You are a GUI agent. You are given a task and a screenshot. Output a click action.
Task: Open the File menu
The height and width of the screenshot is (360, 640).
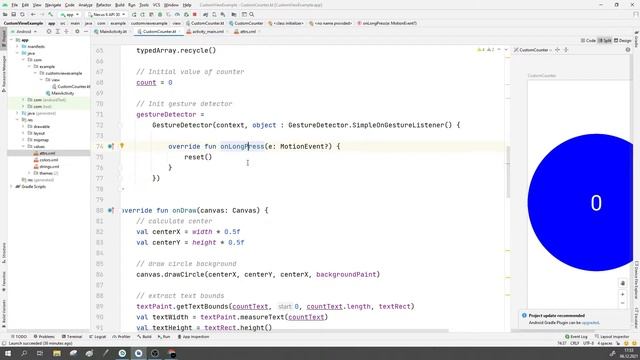(x=15, y=5)
